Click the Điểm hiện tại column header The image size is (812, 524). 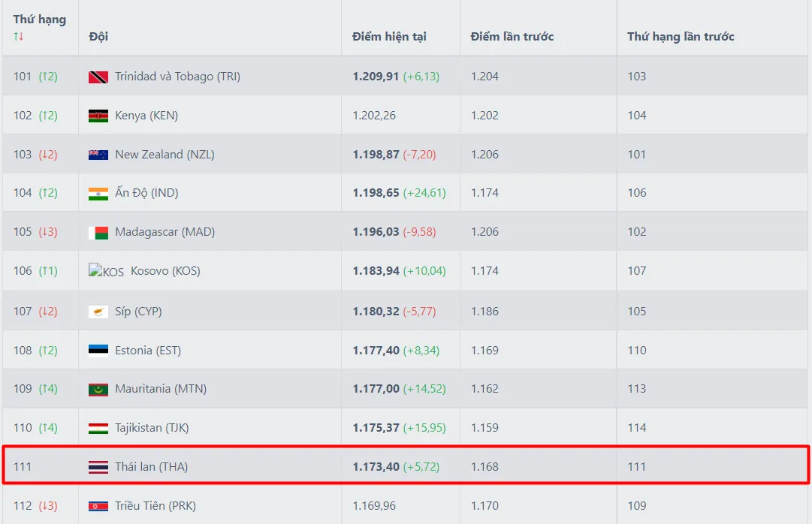click(389, 37)
